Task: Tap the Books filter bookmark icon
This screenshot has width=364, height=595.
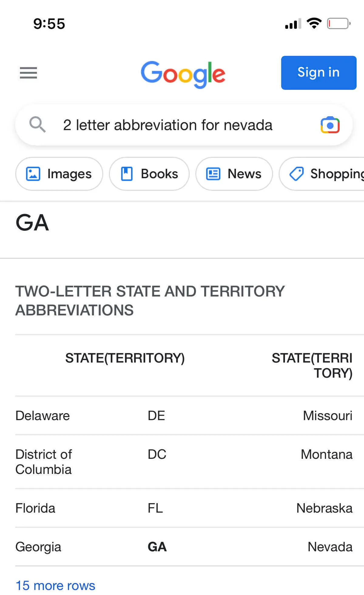Action: click(127, 174)
